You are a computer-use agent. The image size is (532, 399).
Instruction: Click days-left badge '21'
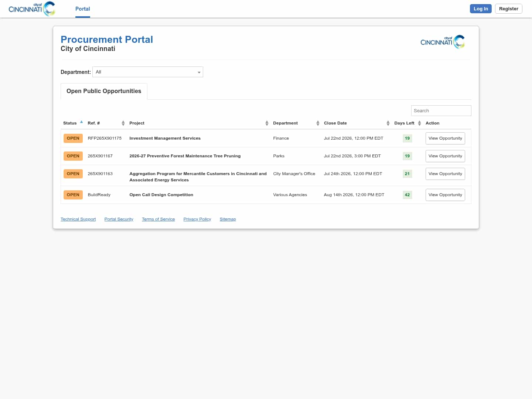pyautogui.click(x=407, y=174)
